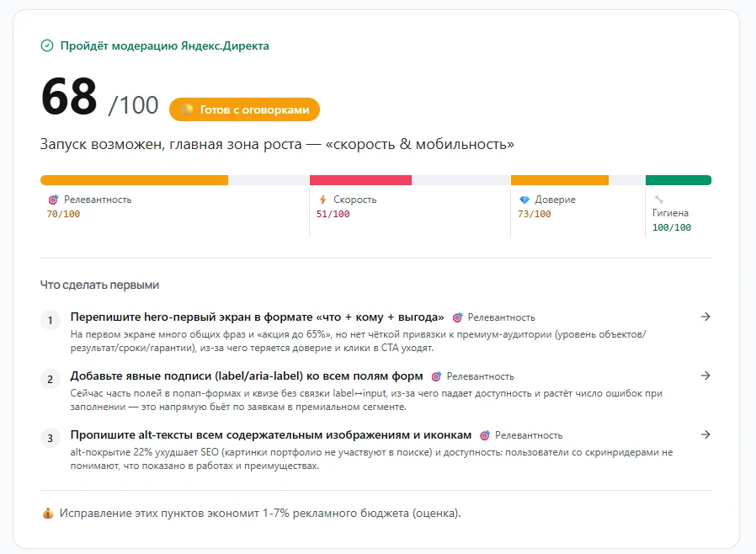
Task: Click the description starting Сейчас часть полей в попап-формах
Action: pyautogui.click(x=366, y=400)
